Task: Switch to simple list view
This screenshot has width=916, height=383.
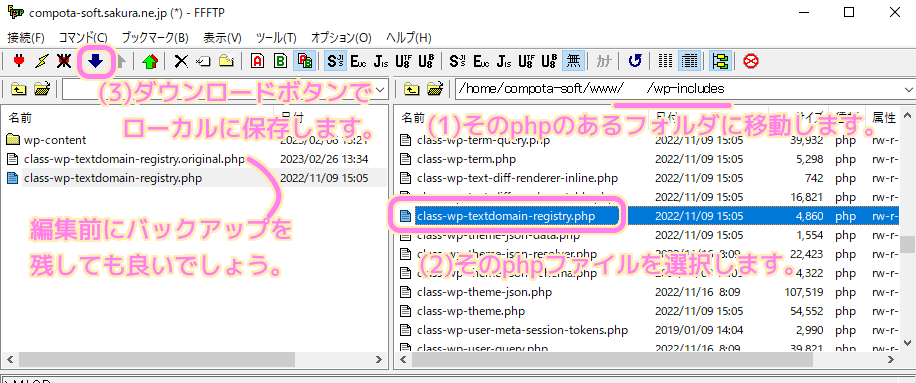Action: [665, 61]
